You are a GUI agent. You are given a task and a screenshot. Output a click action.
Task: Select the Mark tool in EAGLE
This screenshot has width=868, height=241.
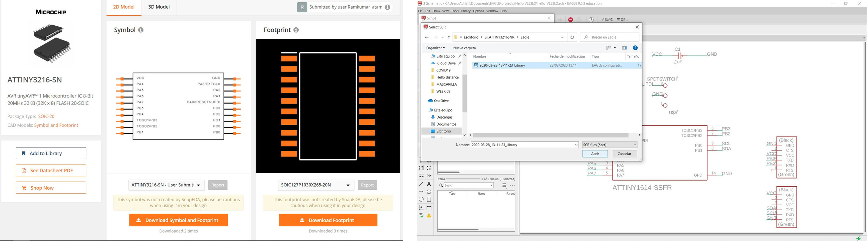(421, 208)
